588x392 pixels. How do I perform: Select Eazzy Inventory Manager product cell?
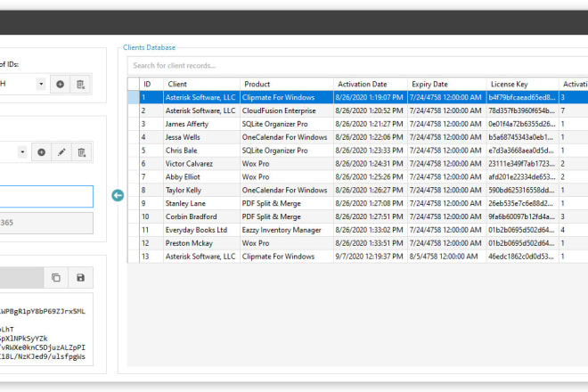[x=287, y=230]
